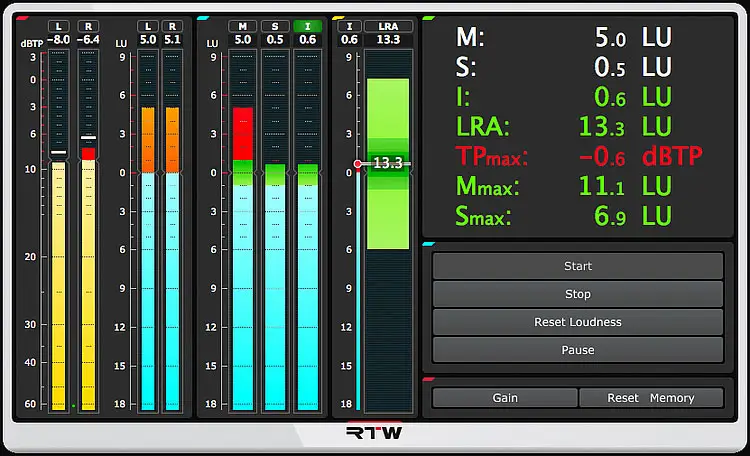Image resolution: width=750 pixels, height=456 pixels.
Task: Click the I label in the LRA panel
Action: (x=349, y=26)
